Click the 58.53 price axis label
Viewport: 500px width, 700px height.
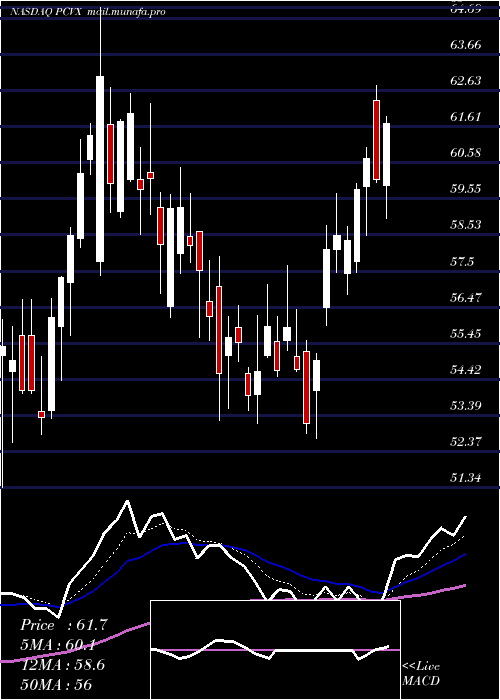pos(466,225)
